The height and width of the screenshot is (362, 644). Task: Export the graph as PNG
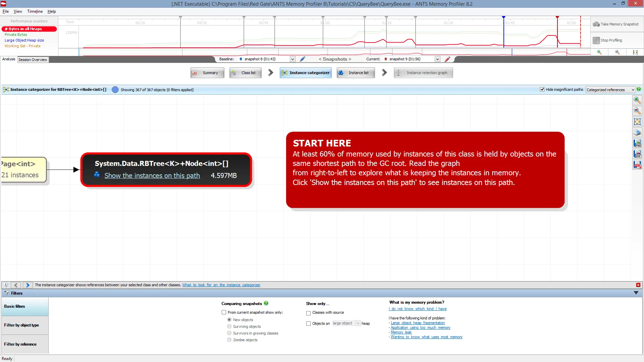[x=637, y=142]
